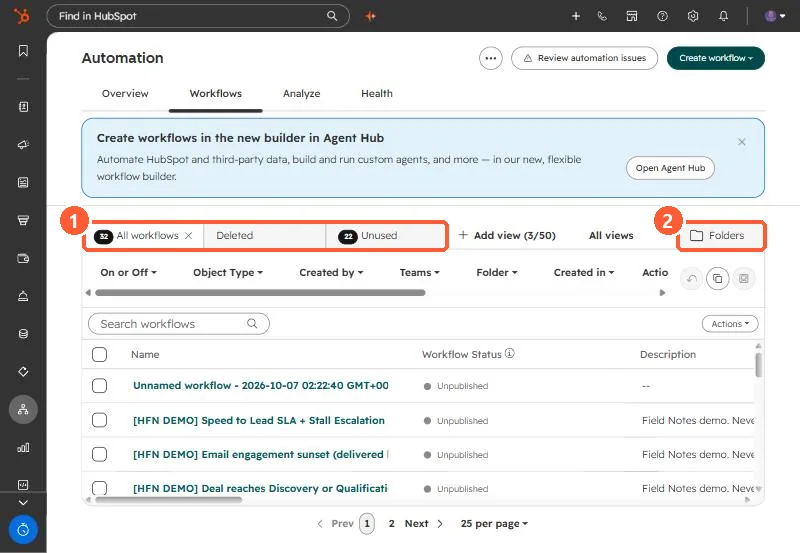Open All views link
Screen dimensions: 800x553
point(611,235)
